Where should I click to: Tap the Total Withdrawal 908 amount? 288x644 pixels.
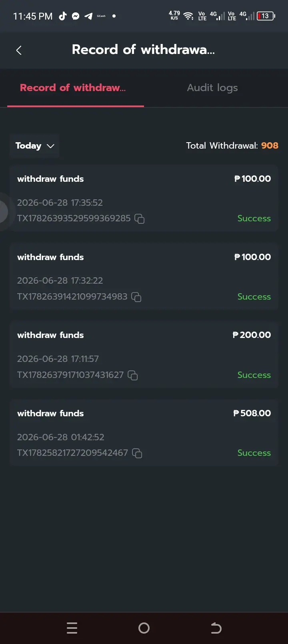point(270,145)
